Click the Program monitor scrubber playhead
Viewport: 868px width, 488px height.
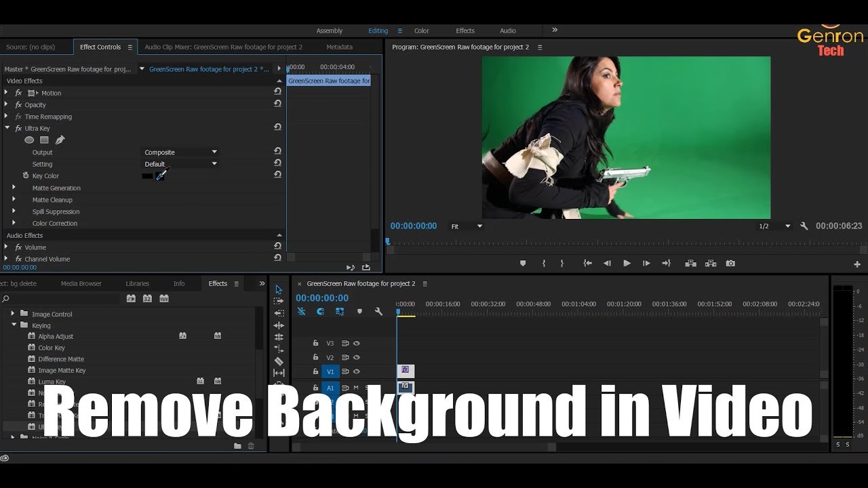pos(388,241)
